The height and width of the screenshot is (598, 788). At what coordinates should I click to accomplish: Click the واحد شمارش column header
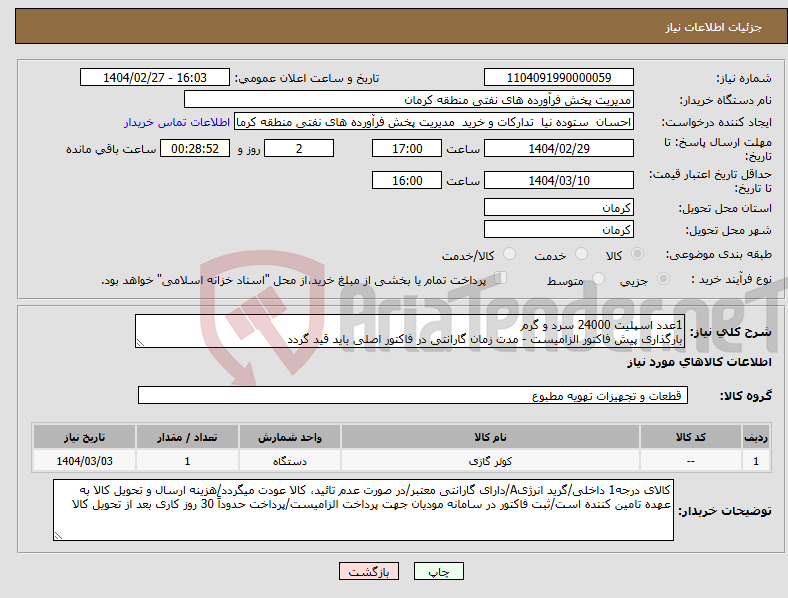290,437
